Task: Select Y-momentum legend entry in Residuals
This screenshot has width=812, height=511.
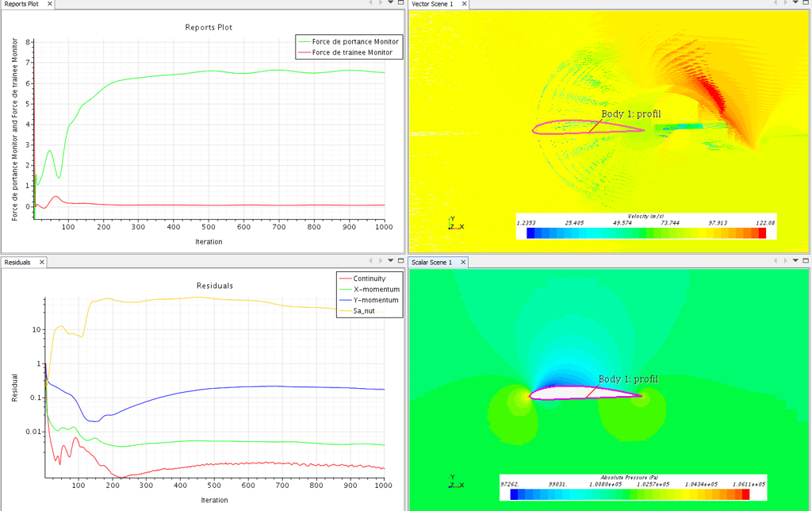Action: (x=370, y=300)
